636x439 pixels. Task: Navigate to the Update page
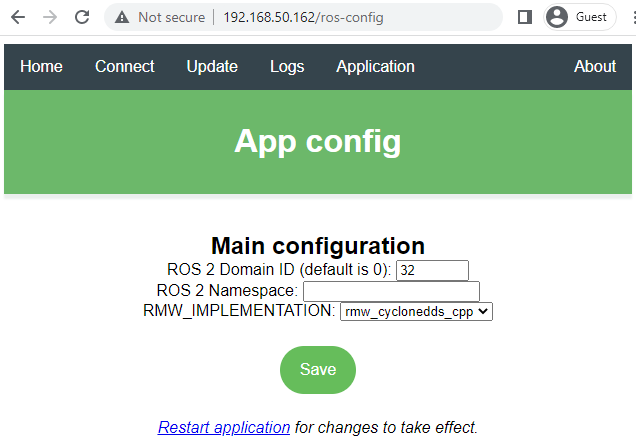pos(212,67)
